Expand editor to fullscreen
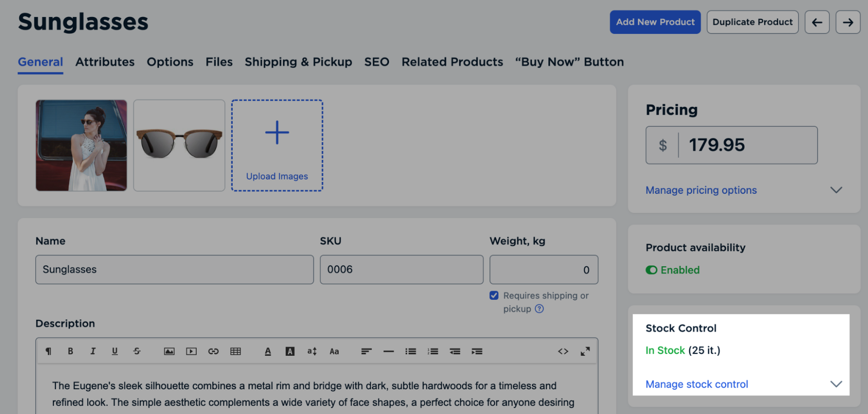 (585, 351)
